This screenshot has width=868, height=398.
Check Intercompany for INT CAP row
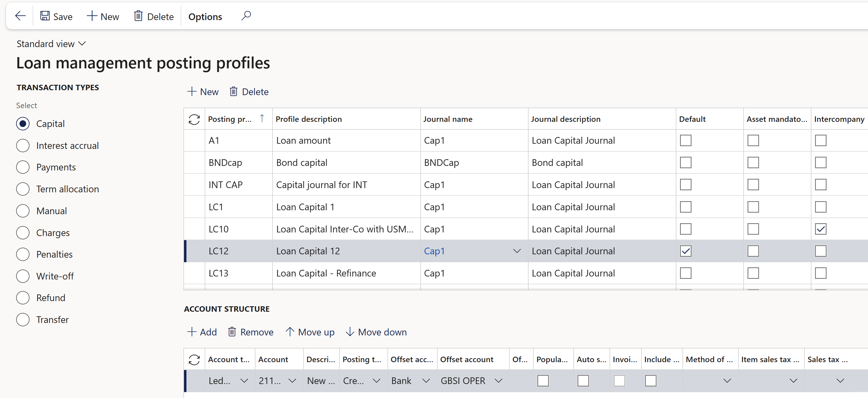point(821,184)
